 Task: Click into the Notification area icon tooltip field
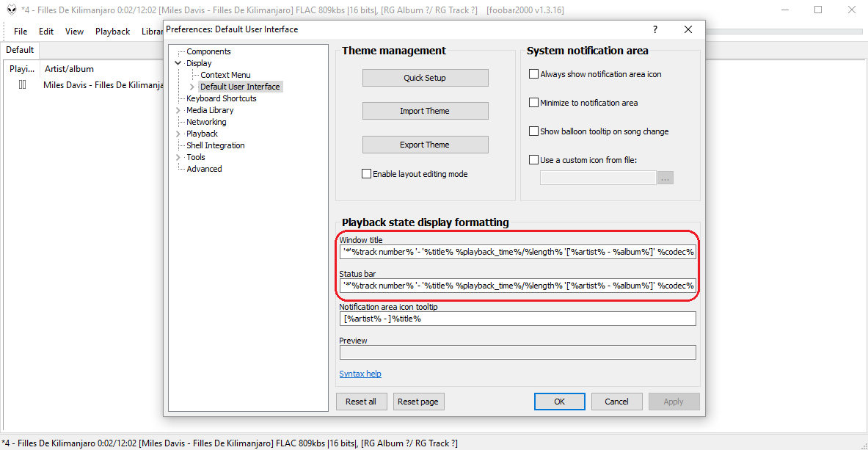[x=517, y=319]
